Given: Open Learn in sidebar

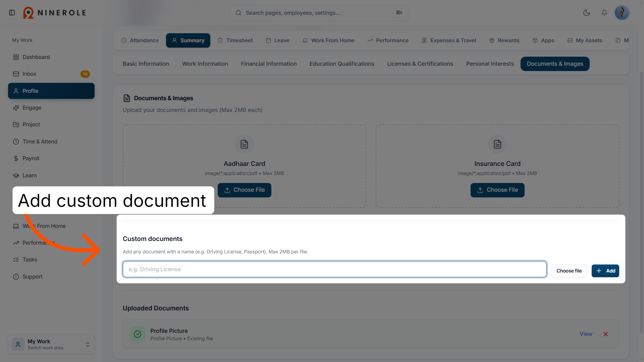Looking at the screenshot, I should tap(51, 175).
